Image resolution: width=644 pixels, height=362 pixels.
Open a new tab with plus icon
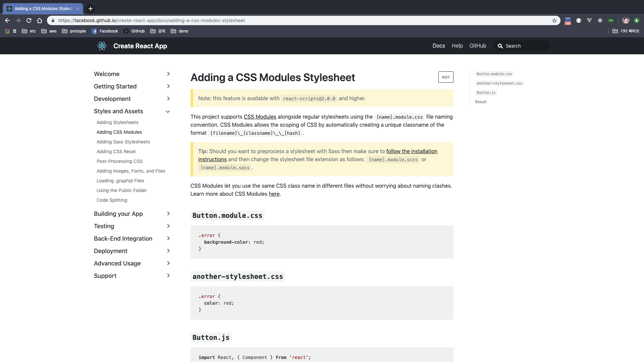[91, 9]
